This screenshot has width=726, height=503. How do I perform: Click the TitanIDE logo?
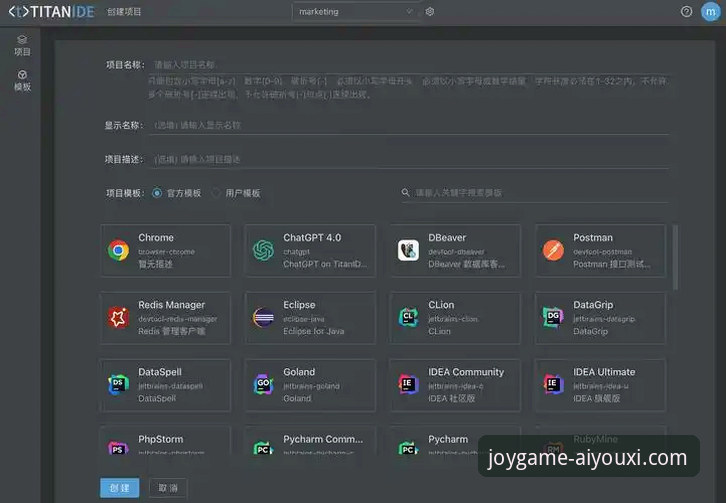[x=51, y=12]
